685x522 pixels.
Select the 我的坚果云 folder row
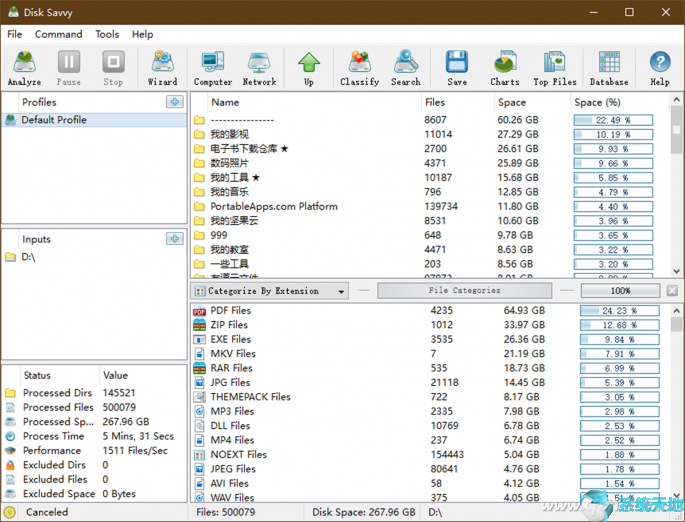(x=430, y=221)
